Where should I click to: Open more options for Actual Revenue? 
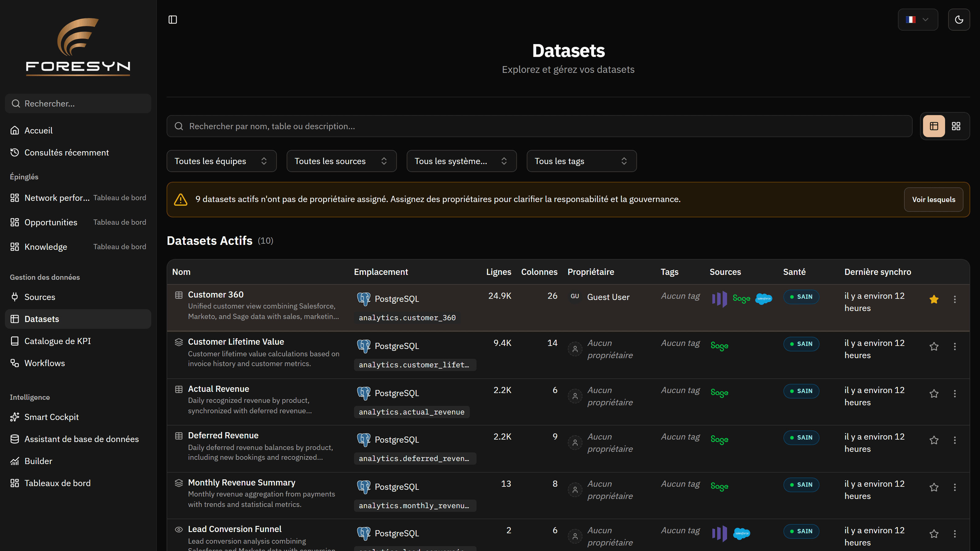click(x=955, y=394)
